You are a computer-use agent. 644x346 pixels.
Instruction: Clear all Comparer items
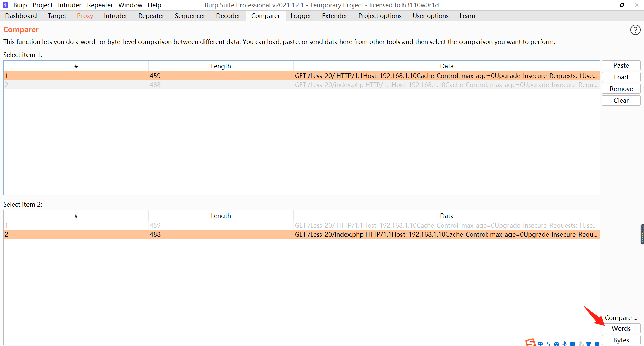click(x=621, y=100)
